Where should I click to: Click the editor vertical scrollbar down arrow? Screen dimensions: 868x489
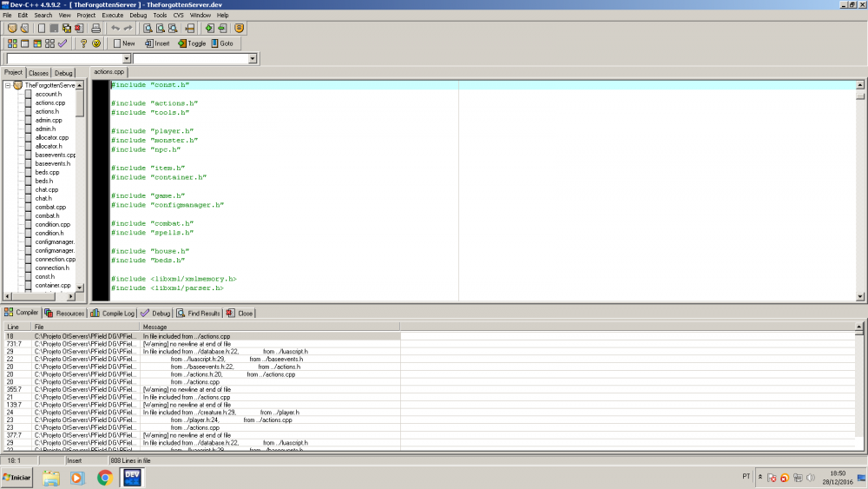pos(860,297)
